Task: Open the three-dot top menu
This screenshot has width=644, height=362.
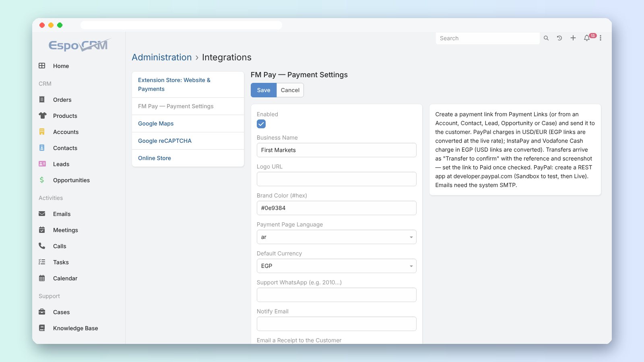Action: (601, 38)
